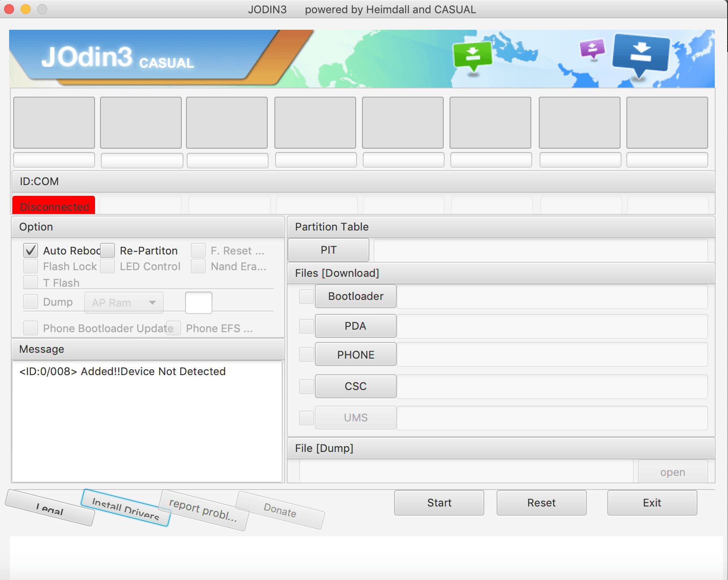
Task: Click the Reset button
Action: [541, 503]
